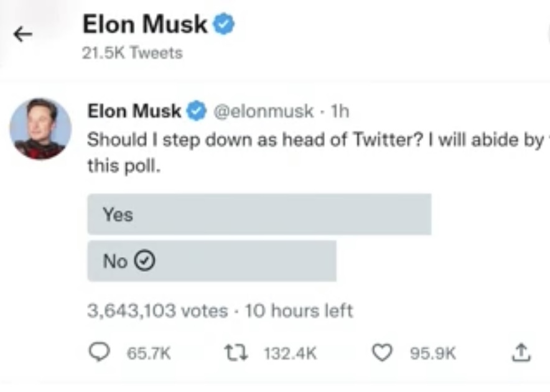This screenshot has width=550, height=392.
Task: Open the @elonmusk handle link
Action: (x=264, y=112)
